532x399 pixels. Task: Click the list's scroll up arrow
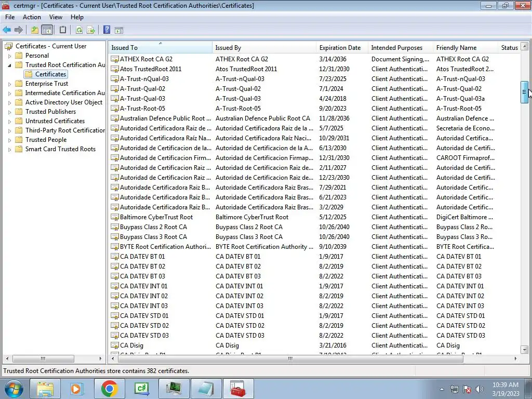pos(524,46)
